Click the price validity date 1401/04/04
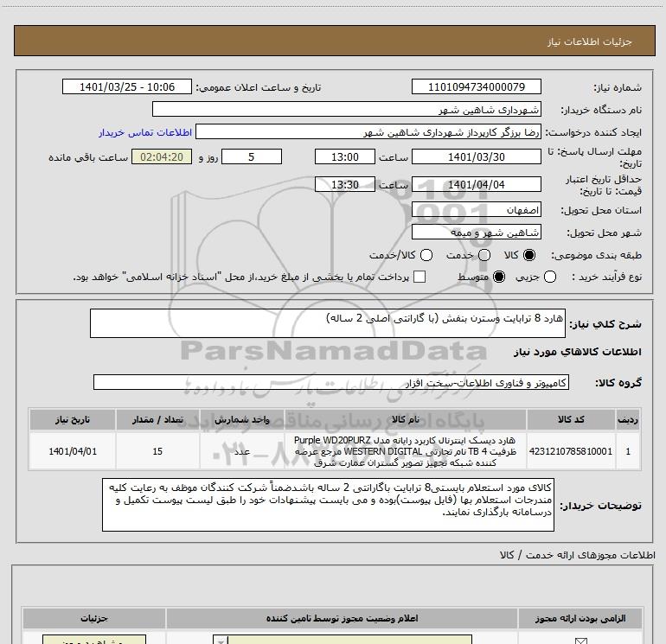This screenshot has width=666, height=644. pyautogui.click(x=476, y=184)
